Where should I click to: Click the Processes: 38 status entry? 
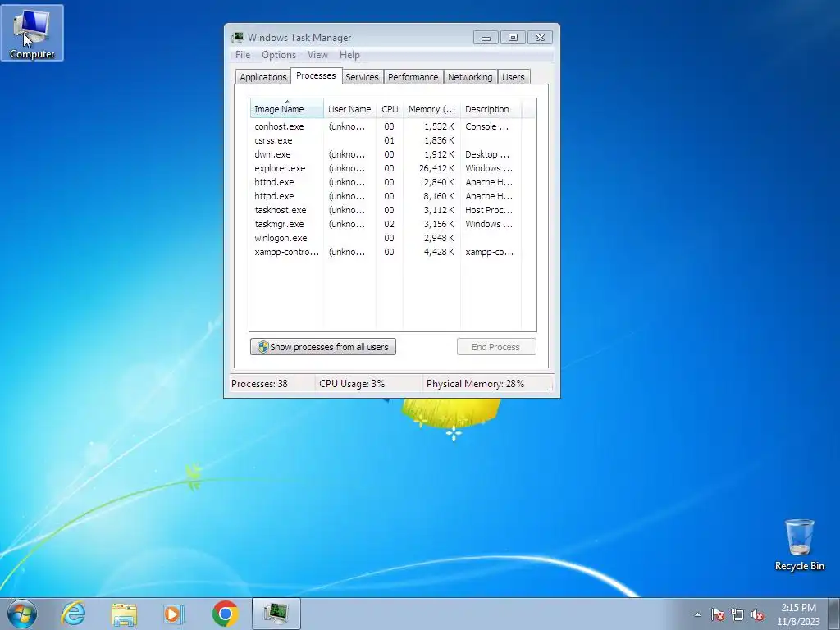click(259, 384)
